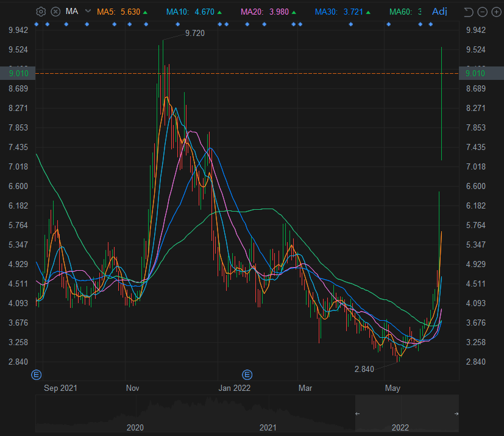504x436 pixels.
Task: Grab the right arrow handle of the range navigator
Action: [x=456, y=414]
